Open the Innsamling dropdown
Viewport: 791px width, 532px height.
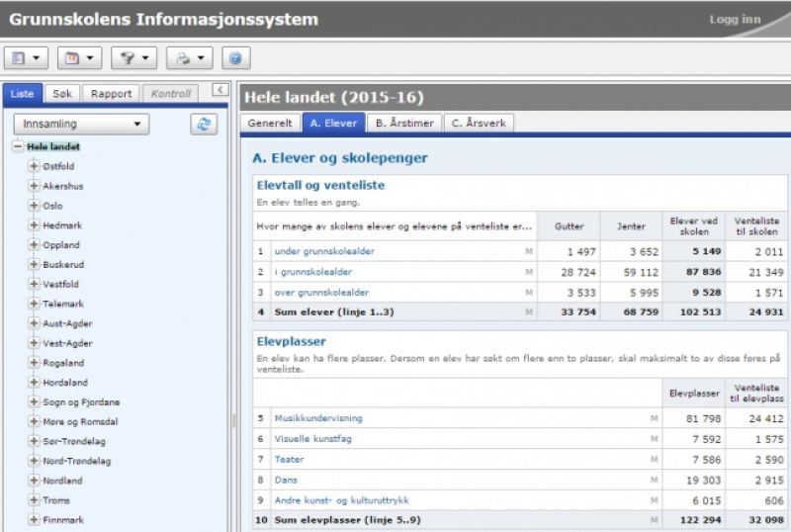[81, 125]
